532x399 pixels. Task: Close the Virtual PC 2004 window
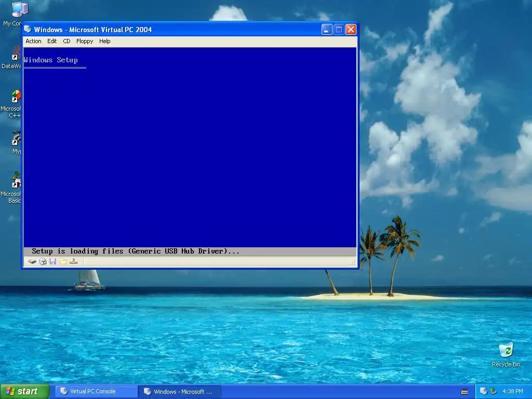[351, 30]
